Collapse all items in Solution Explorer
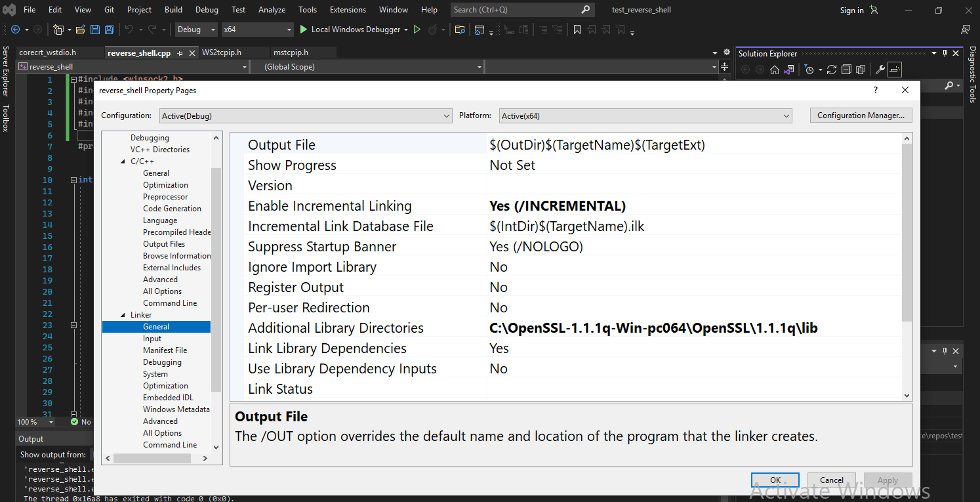 point(846,70)
